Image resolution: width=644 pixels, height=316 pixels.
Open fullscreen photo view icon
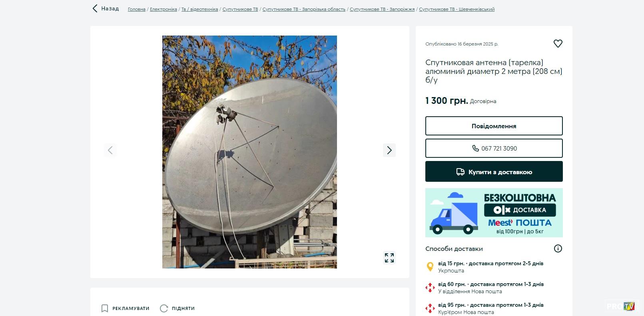[x=389, y=258]
